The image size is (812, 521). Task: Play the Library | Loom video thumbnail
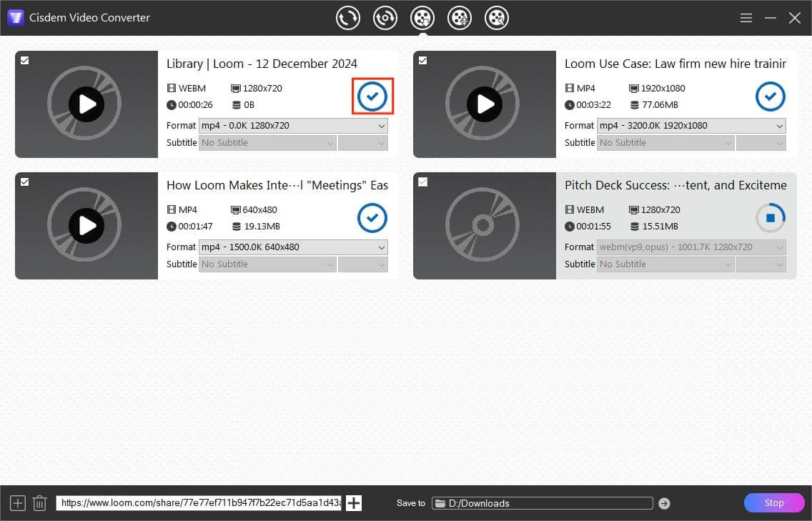[x=86, y=104]
